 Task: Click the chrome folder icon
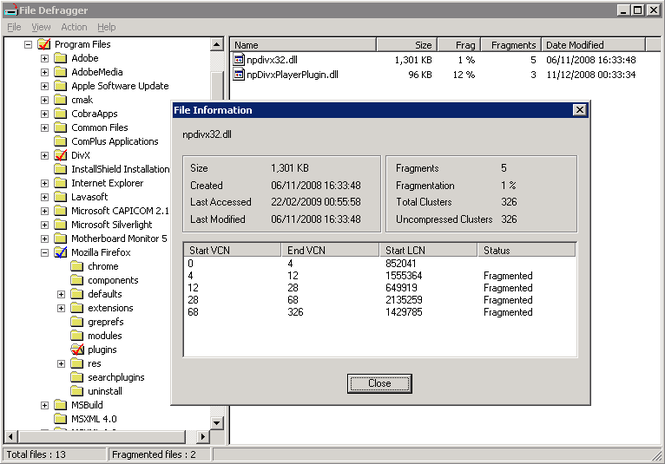77,266
